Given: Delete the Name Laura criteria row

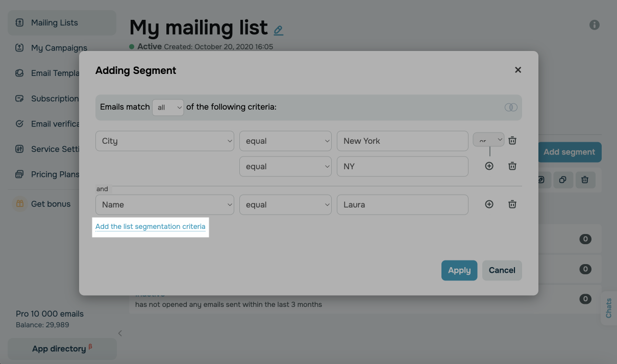Looking at the screenshot, I should click(512, 204).
